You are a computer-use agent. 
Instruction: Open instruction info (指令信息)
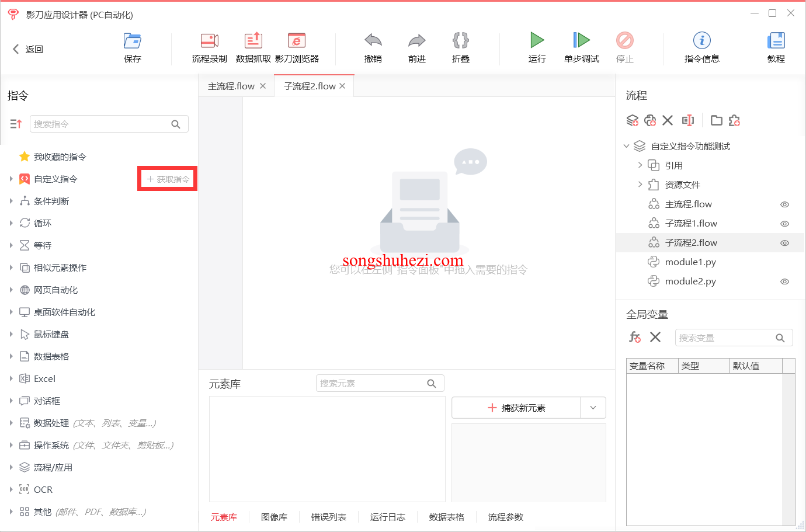click(702, 47)
